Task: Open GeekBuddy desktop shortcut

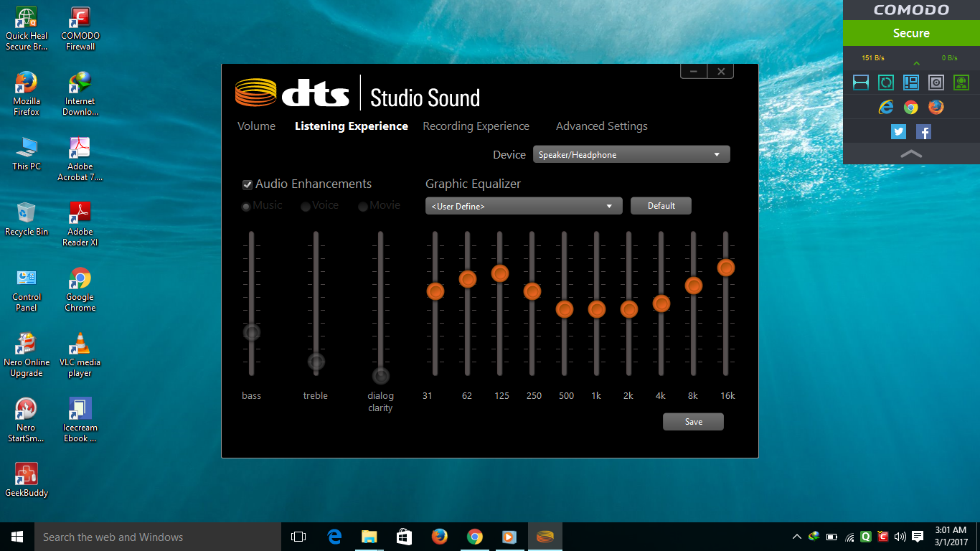Action: pos(27,480)
